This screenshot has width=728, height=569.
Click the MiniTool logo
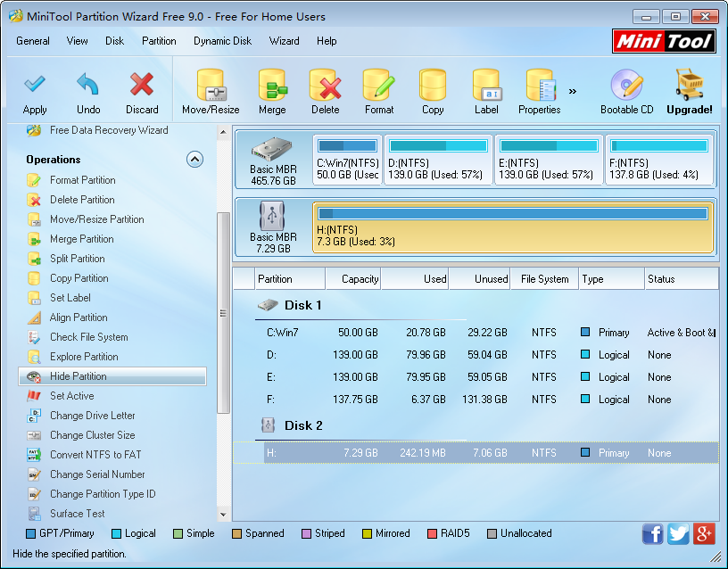click(x=664, y=41)
